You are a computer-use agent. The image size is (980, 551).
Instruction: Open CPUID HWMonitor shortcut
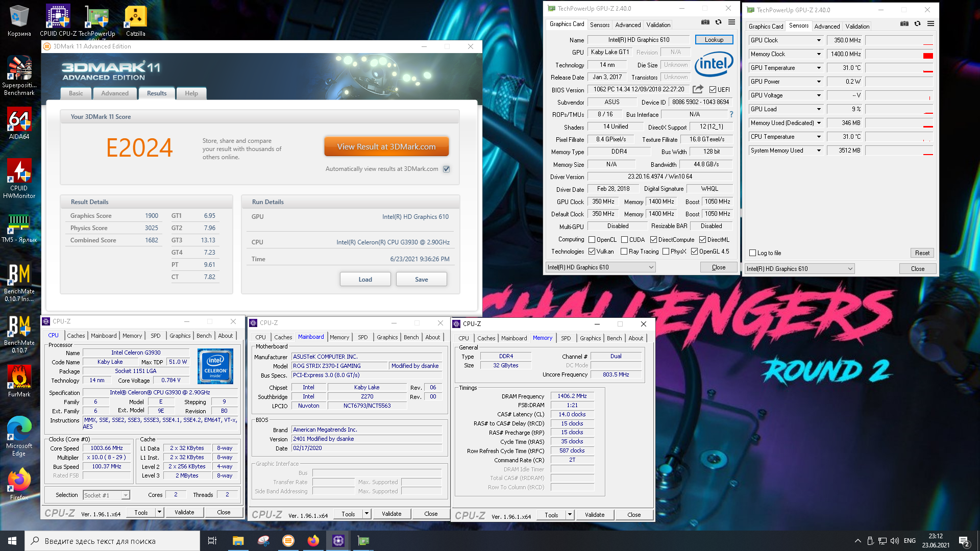pyautogui.click(x=19, y=178)
